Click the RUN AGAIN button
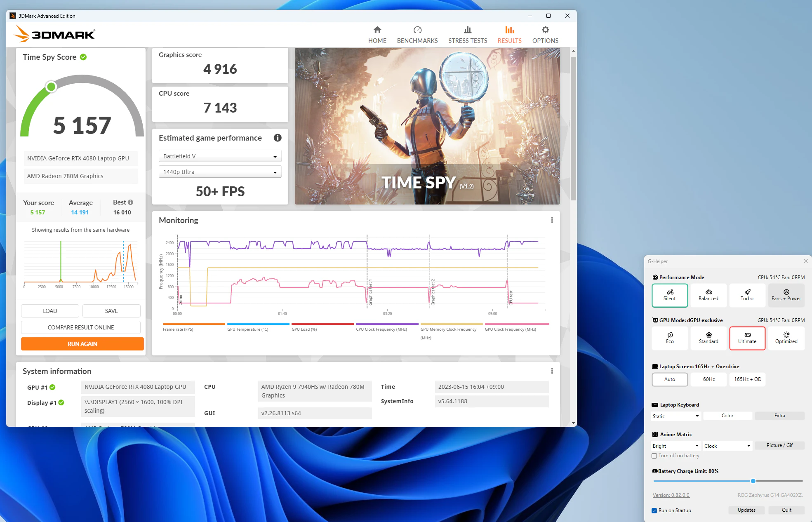Screen dimensions: 812x522 point(82,344)
